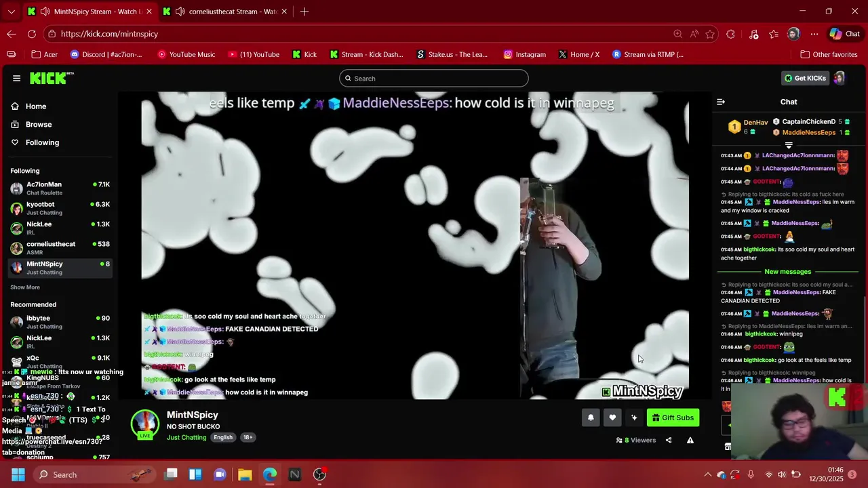
Task: Open Discord bookmark
Action: [x=106, y=54]
